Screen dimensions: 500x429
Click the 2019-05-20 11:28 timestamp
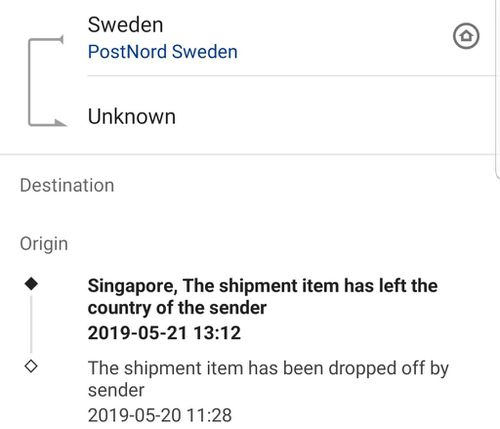(160, 415)
